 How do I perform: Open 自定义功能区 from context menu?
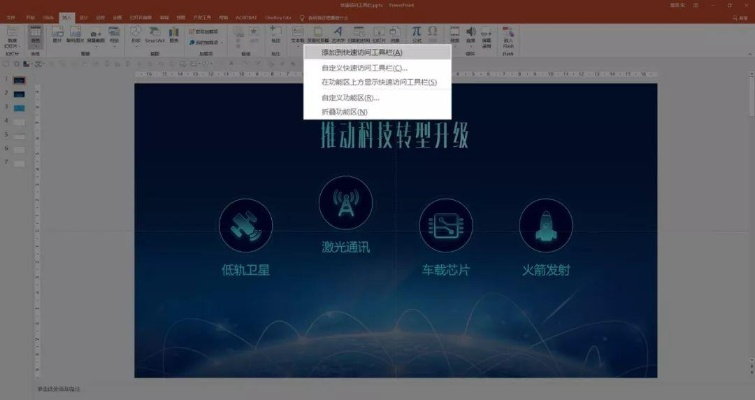tap(350, 98)
